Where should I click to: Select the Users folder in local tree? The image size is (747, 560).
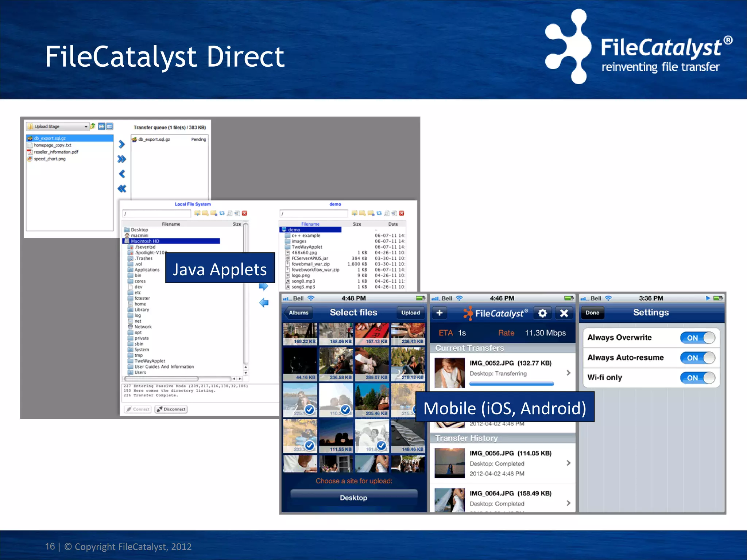click(x=137, y=372)
